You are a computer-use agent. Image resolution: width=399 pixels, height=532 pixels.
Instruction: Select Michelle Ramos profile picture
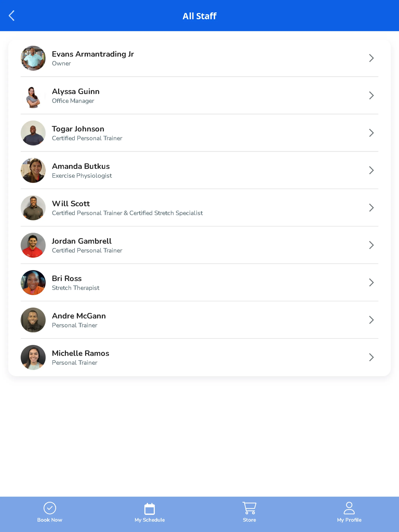click(33, 357)
